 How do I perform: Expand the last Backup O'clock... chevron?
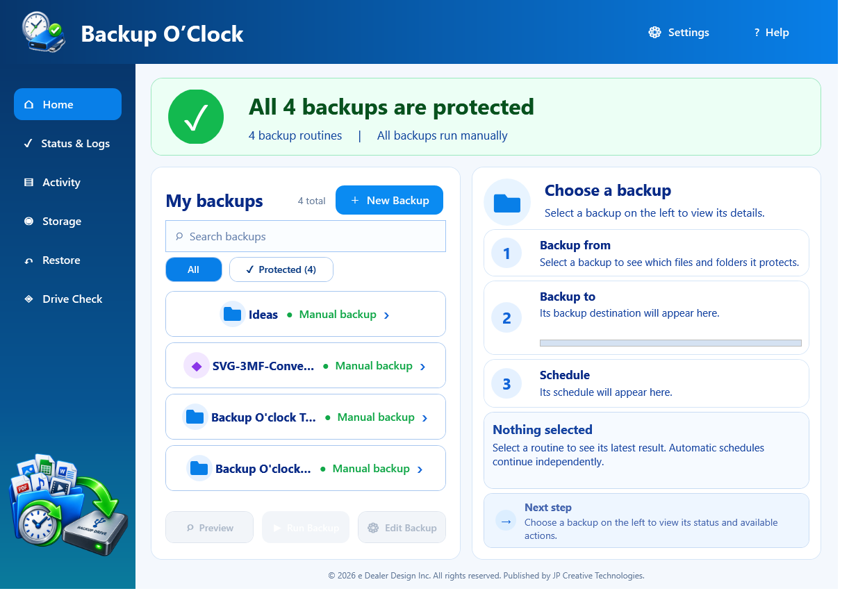(x=420, y=469)
